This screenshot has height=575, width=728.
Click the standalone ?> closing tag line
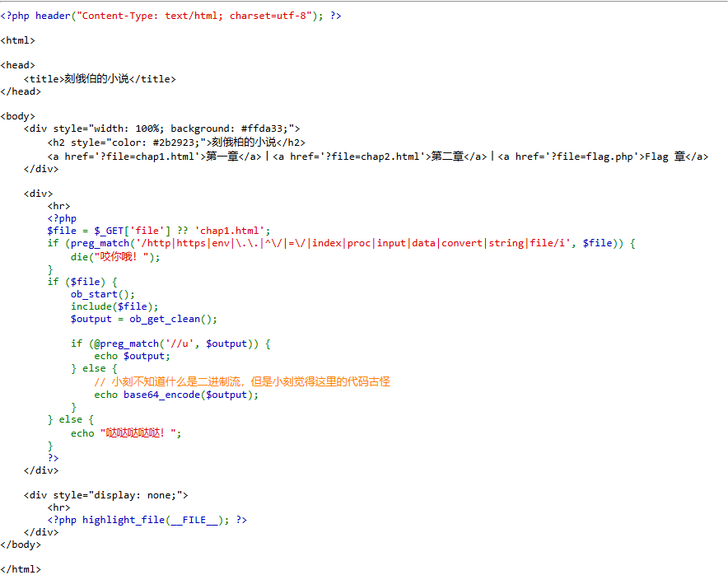pos(53,458)
